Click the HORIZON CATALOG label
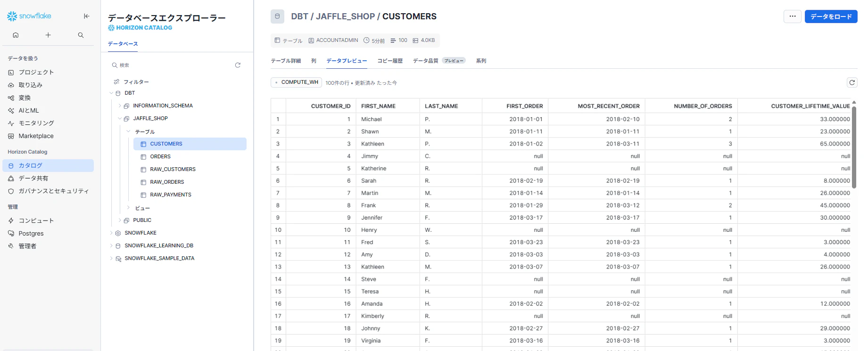 pyautogui.click(x=140, y=28)
